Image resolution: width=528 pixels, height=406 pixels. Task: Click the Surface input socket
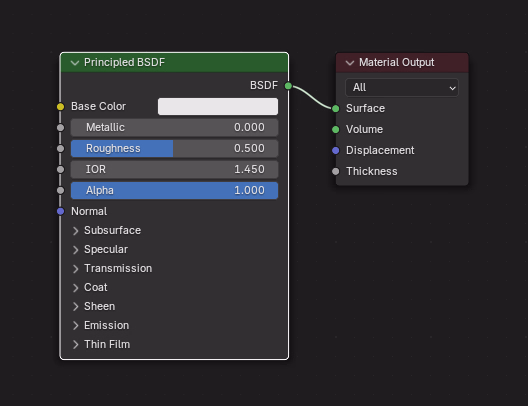point(336,108)
